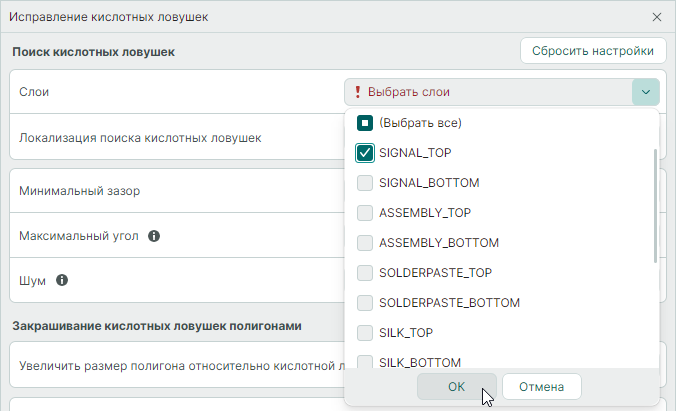Tick the SOLDERPASTE_TOP checkbox
Image resolution: width=676 pixels, height=411 pixels.
(x=365, y=272)
